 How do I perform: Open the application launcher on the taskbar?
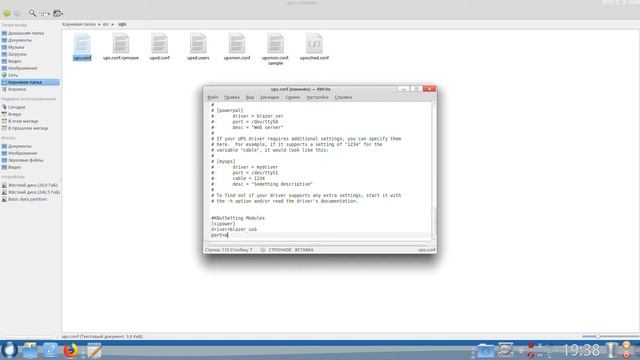pyautogui.click(x=9, y=350)
